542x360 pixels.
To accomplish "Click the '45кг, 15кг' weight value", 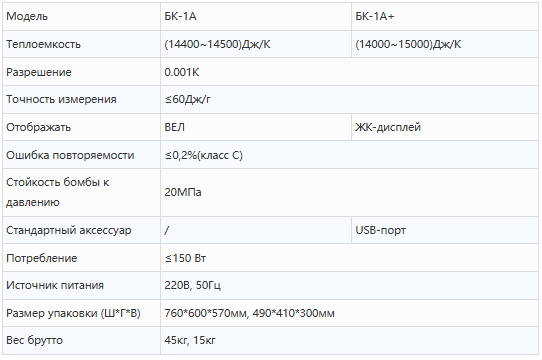I will pos(190,340).
